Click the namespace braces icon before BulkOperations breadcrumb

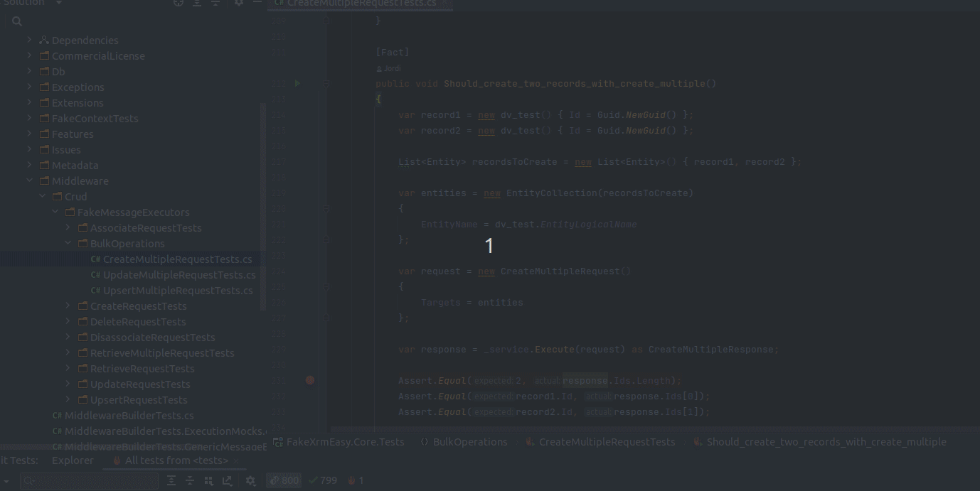point(425,442)
